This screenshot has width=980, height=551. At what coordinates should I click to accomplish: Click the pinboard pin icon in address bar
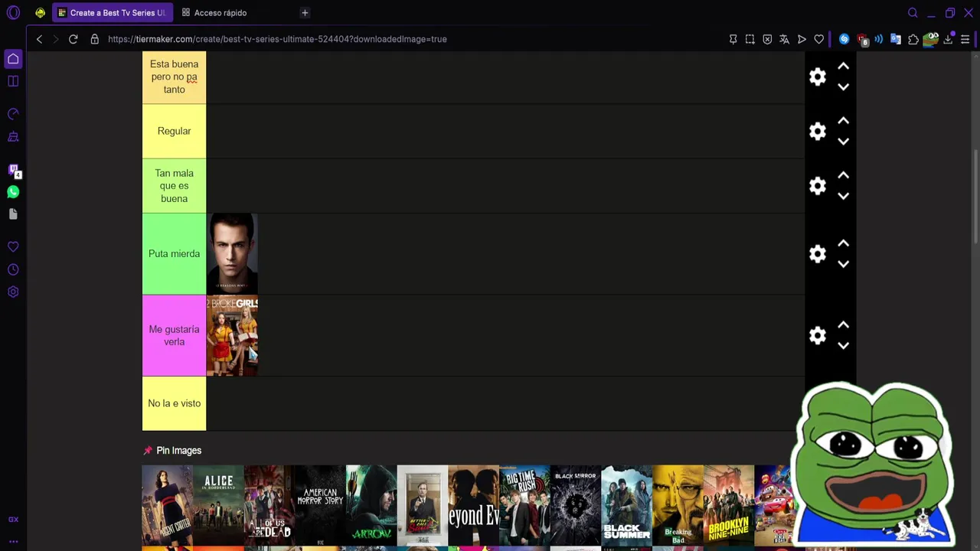[733, 39]
